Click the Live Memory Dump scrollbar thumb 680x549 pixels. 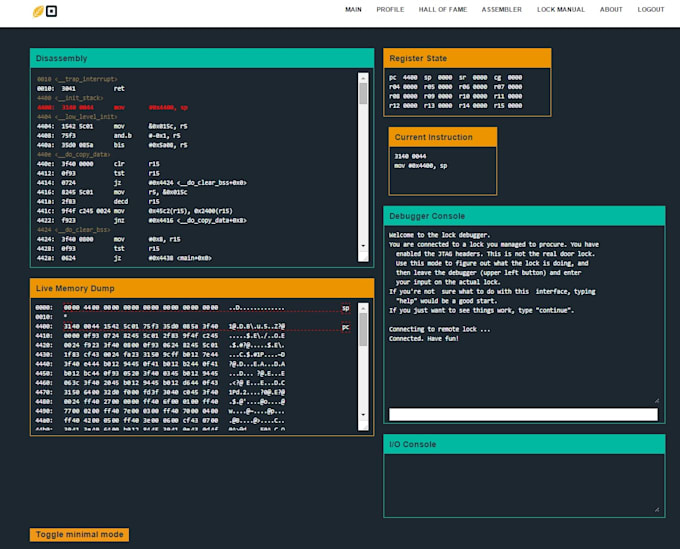point(363,330)
